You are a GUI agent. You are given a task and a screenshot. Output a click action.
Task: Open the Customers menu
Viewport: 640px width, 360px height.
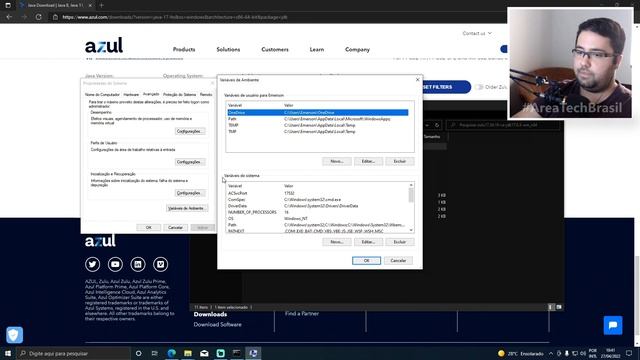pyautogui.click(x=275, y=49)
